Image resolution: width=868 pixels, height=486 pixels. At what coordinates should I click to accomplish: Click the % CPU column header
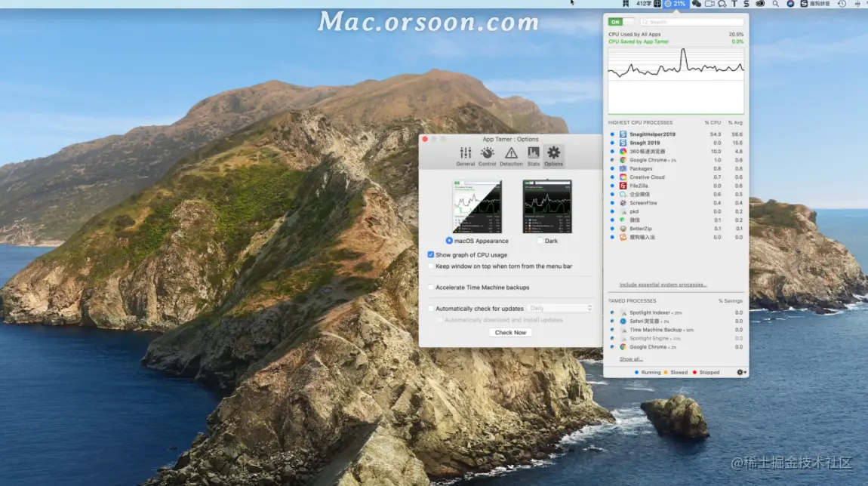[x=713, y=123]
